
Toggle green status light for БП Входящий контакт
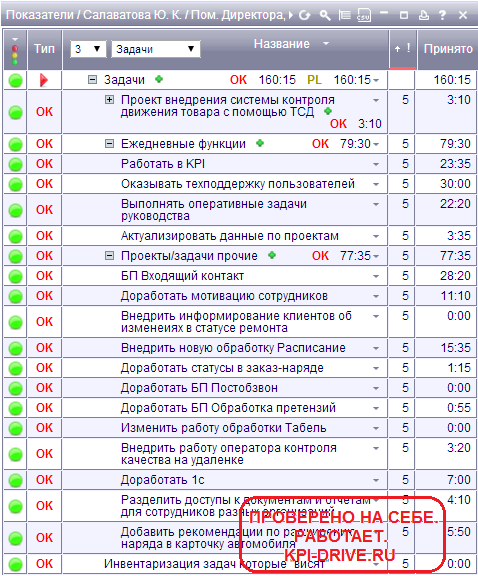15,276
